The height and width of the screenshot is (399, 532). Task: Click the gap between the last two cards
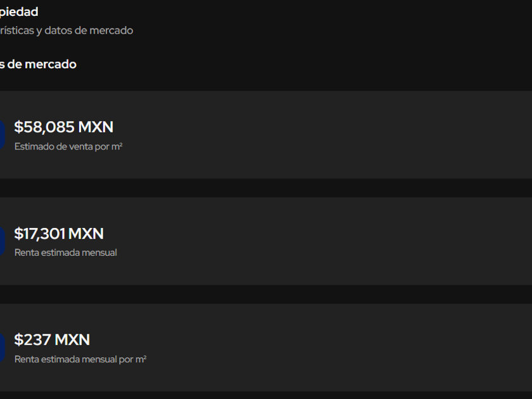coord(266,294)
